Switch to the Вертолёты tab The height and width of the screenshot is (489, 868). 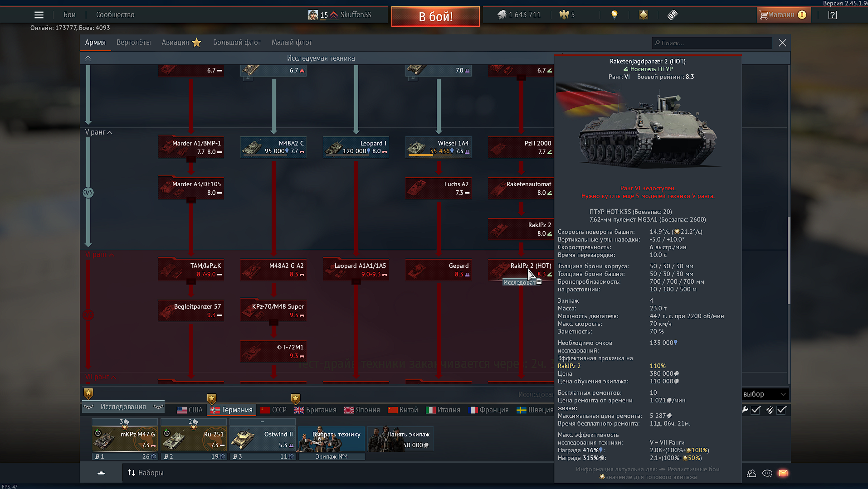point(134,43)
